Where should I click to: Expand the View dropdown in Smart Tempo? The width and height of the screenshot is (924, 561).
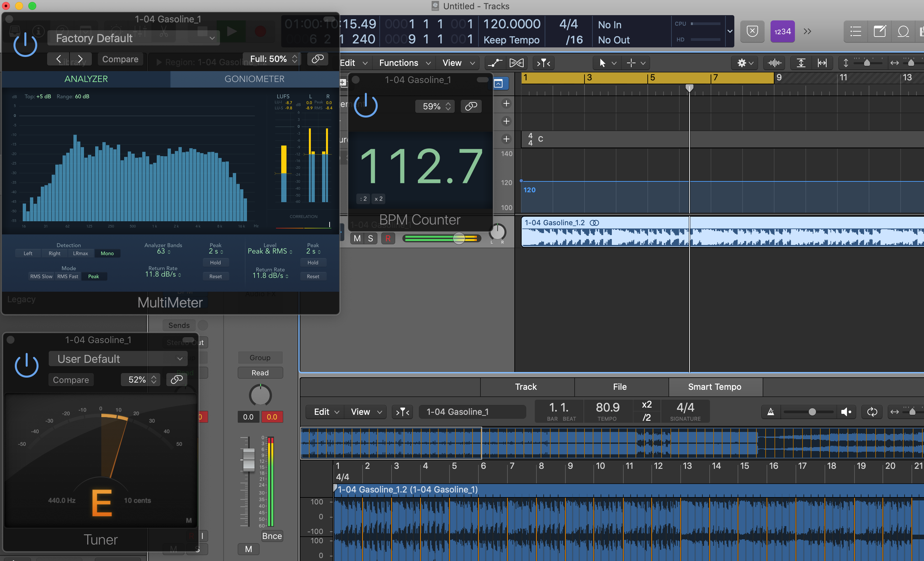tap(366, 412)
